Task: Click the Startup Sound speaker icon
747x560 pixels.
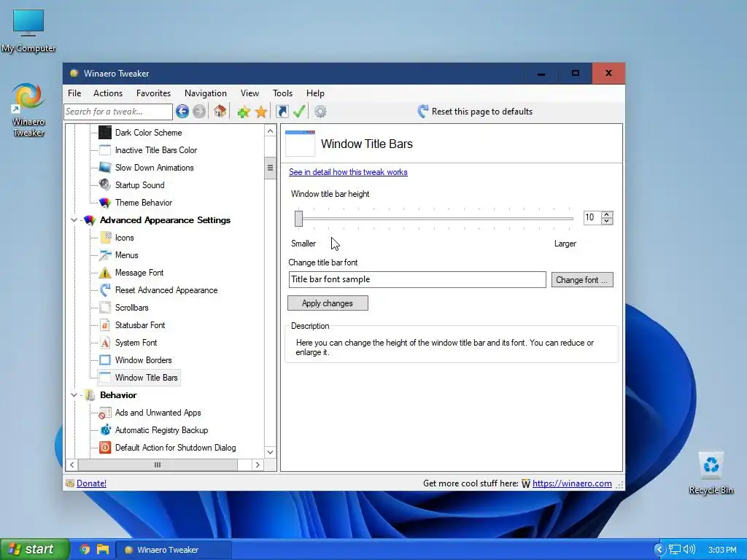Action: (105, 184)
